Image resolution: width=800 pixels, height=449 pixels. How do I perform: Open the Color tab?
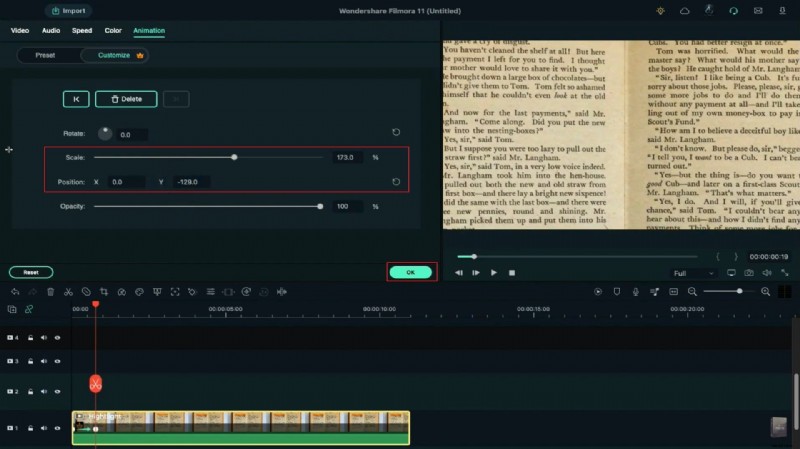coord(113,31)
